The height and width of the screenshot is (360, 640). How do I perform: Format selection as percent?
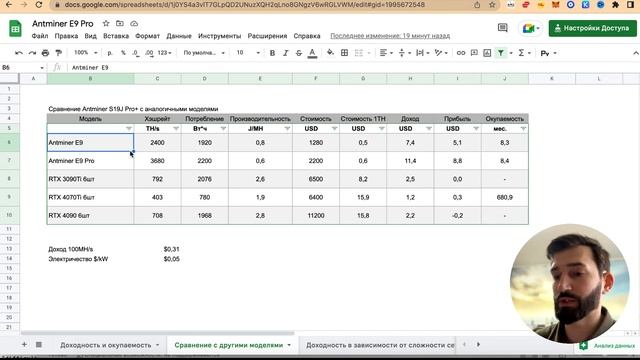click(123, 53)
